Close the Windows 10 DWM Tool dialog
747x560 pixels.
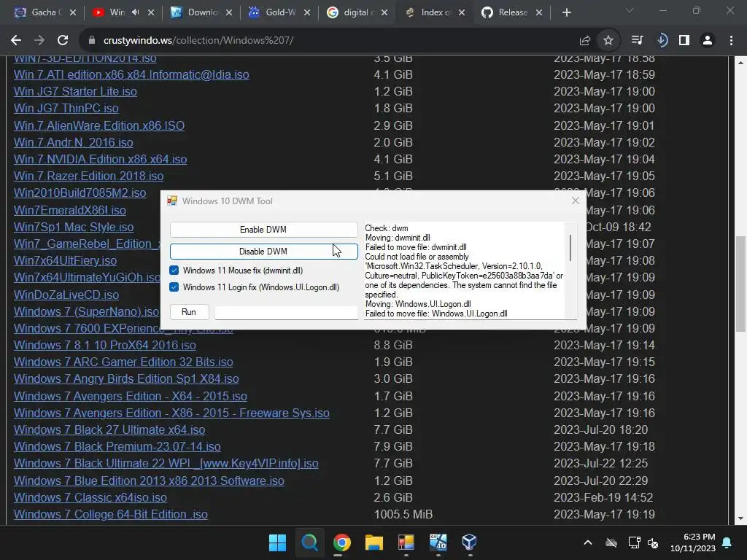[576, 201]
